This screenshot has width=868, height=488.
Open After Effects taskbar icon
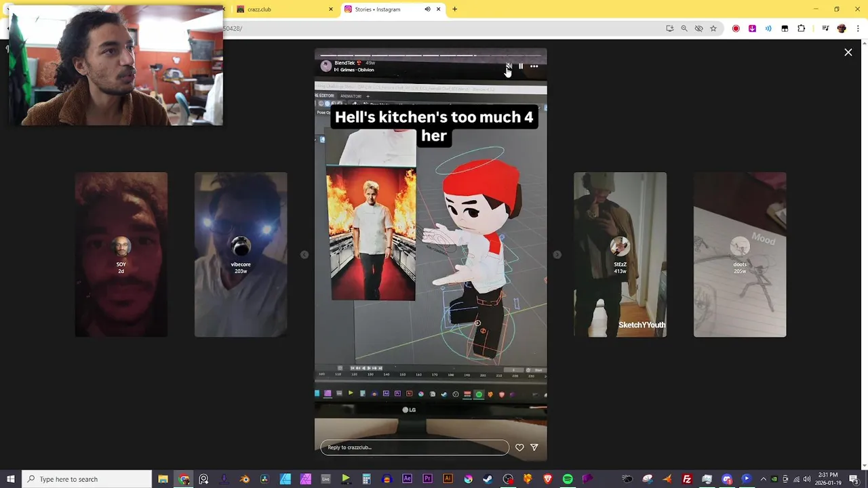pyautogui.click(x=407, y=479)
